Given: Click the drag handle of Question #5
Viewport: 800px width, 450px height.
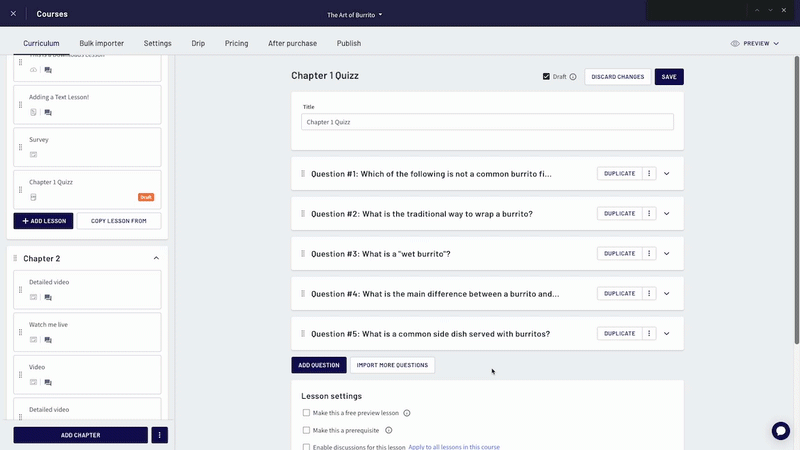Looking at the screenshot, I should pos(303,333).
